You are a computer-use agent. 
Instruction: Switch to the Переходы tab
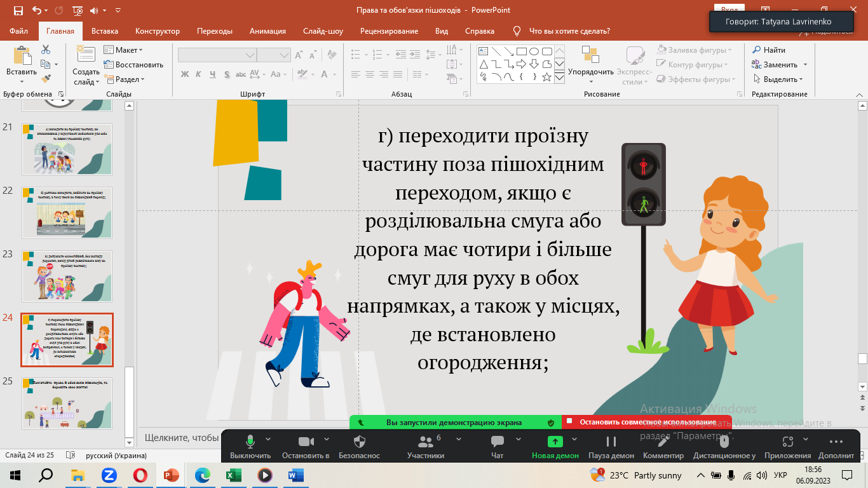point(215,31)
